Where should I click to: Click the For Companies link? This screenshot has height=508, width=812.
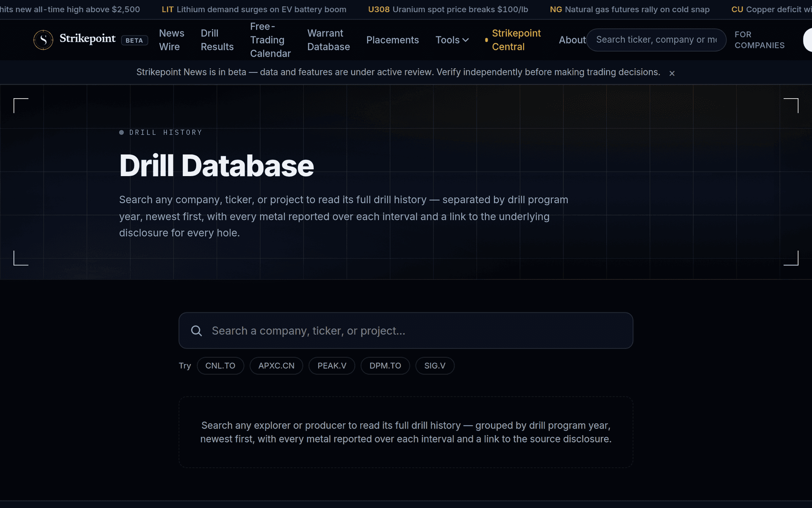[759, 40]
